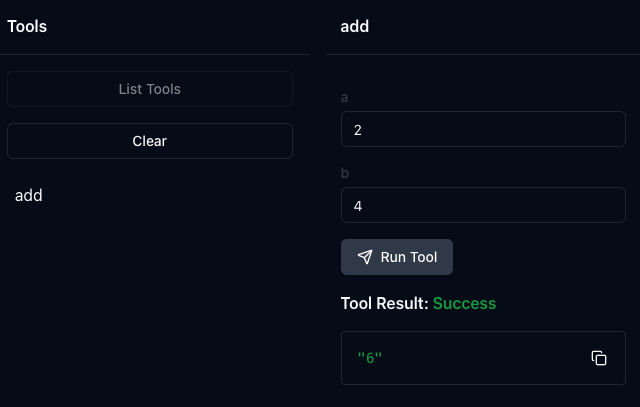Click empty area below the add tool entry
The width and height of the screenshot is (640, 407).
tap(150, 300)
